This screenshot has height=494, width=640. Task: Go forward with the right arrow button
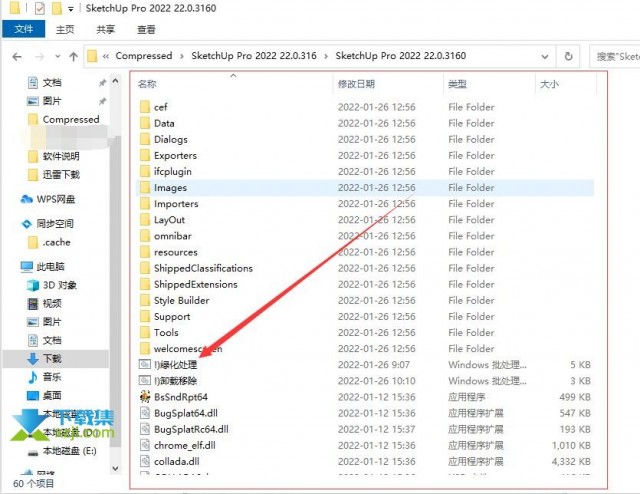tap(39, 57)
